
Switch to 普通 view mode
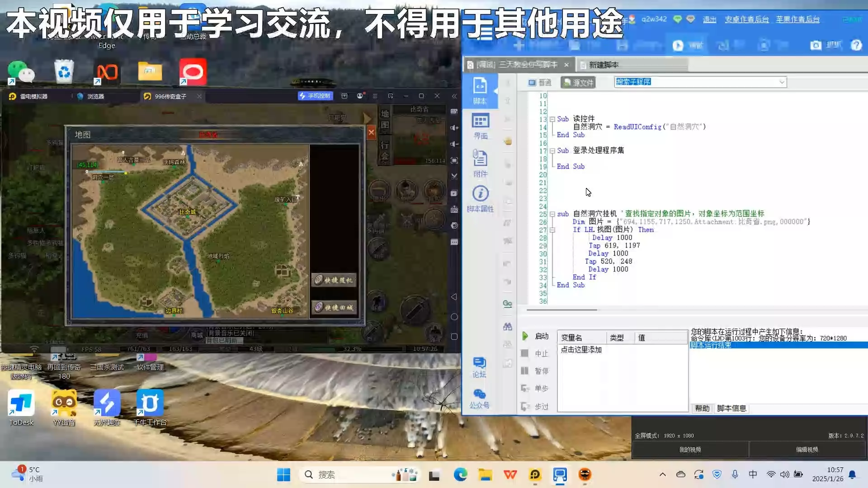tap(540, 82)
